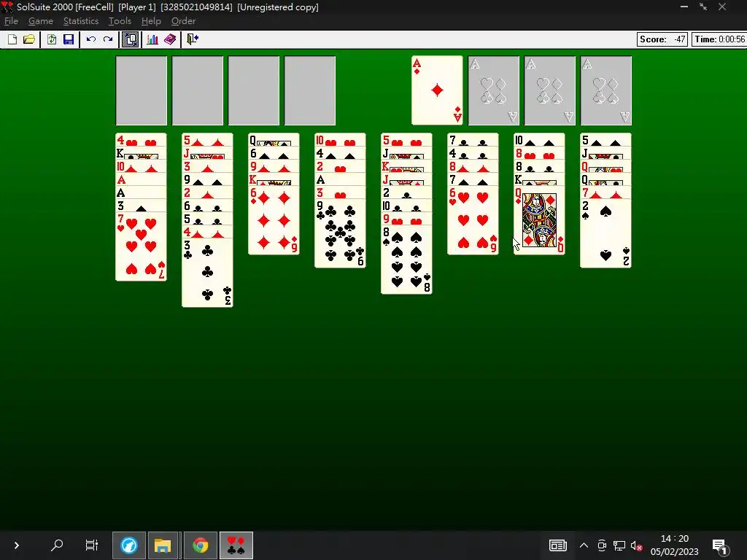The image size is (747, 560).
Task: Click the New game toolbar icon
Action: [12, 39]
